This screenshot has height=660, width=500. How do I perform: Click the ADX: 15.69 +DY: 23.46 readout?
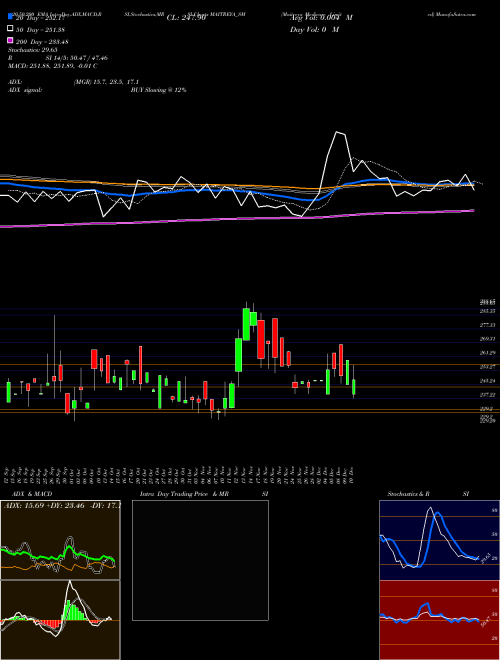62,505
